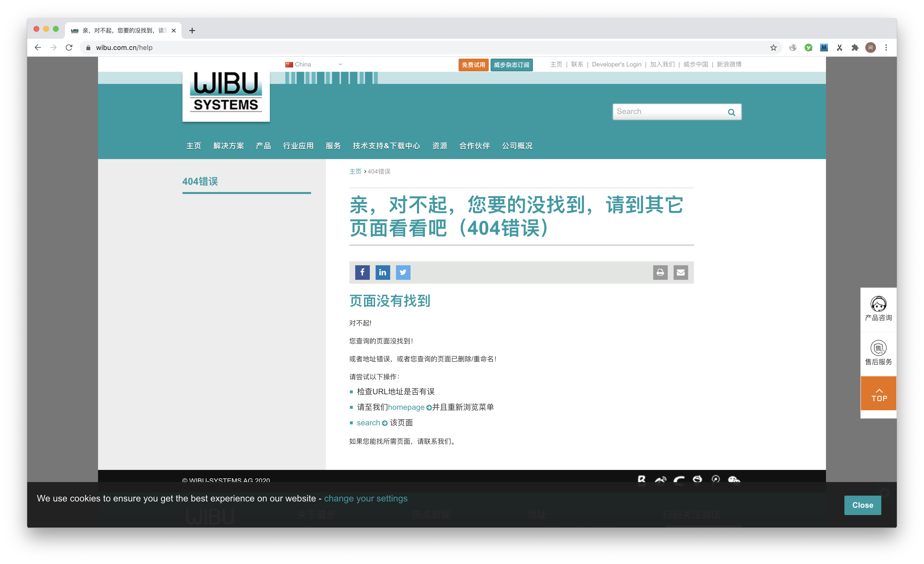Share page on Facebook icon
The image size is (924, 564).
(x=362, y=273)
